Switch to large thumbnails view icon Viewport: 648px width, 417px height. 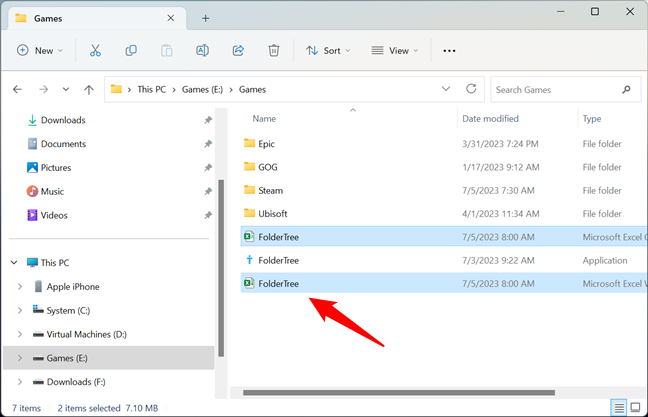[635, 407]
